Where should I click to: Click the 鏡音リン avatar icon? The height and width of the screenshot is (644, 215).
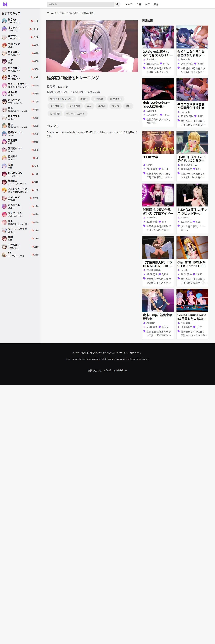pyautogui.click(x=4, y=78)
